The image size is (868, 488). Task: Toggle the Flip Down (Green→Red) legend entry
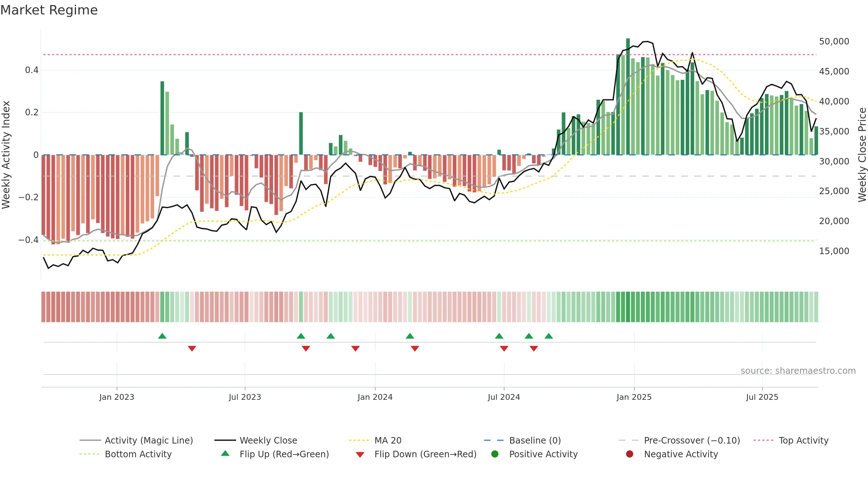pyautogui.click(x=416, y=454)
